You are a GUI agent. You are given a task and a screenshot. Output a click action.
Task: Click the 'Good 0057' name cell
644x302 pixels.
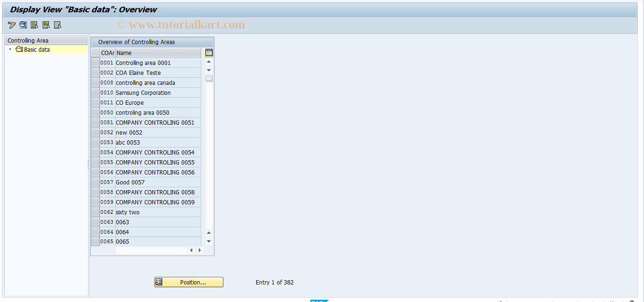pos(158,182)
